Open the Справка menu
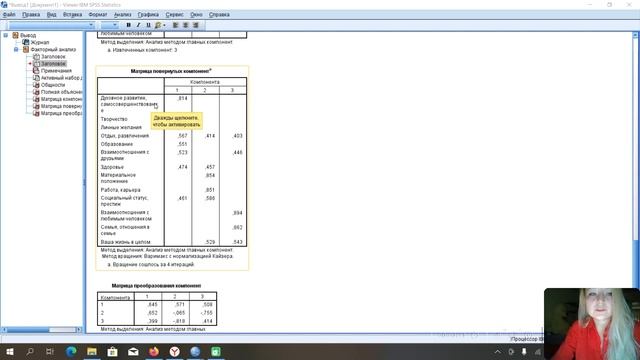The image size is (640, 360). [x=219, y=14]
